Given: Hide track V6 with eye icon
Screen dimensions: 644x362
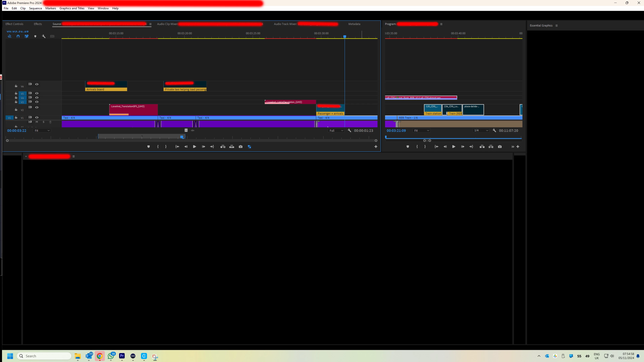Looking at the screenshot, I should click(37, 84).
